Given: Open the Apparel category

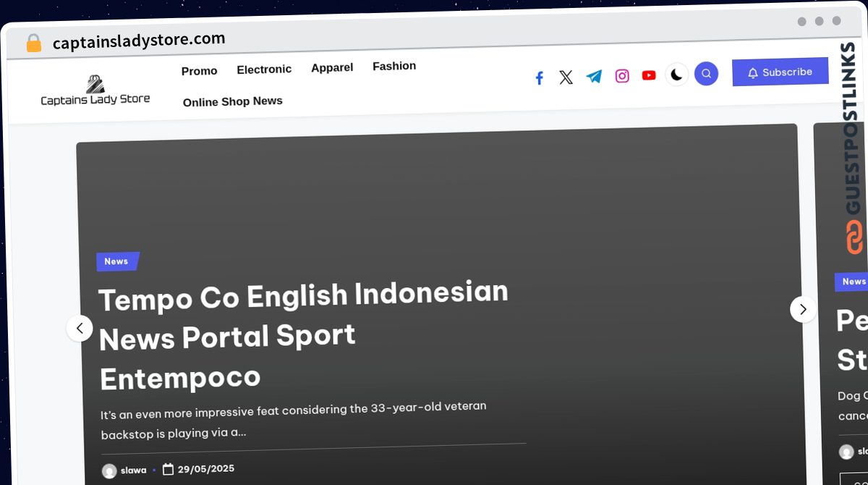Looking at the screenshot, I should coord(332,68).
